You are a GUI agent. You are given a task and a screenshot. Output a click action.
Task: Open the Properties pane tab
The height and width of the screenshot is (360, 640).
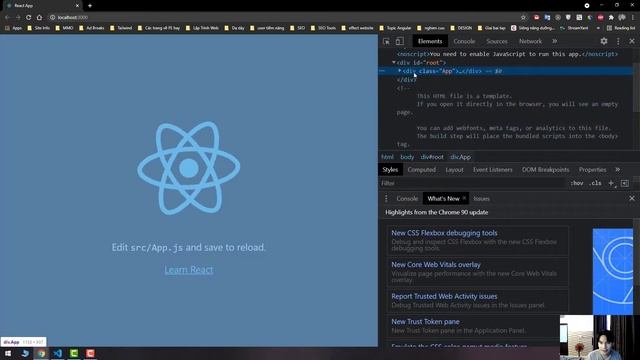click(x=592, y=170)
